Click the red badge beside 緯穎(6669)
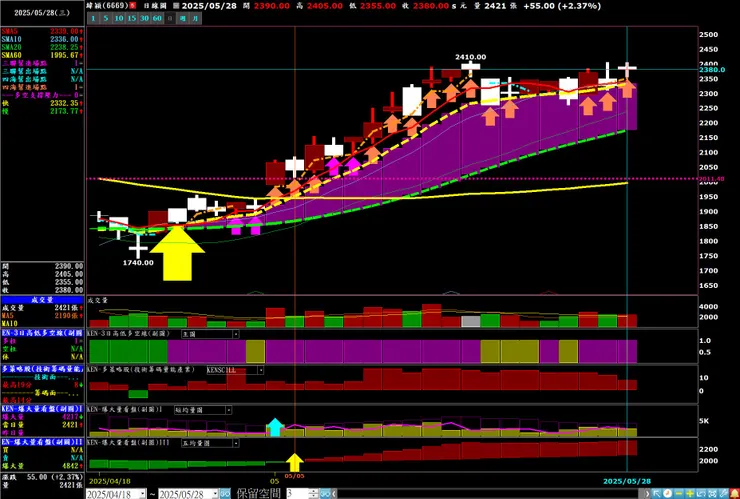Viewport: 740px width, 499px height. pos(133,6)
